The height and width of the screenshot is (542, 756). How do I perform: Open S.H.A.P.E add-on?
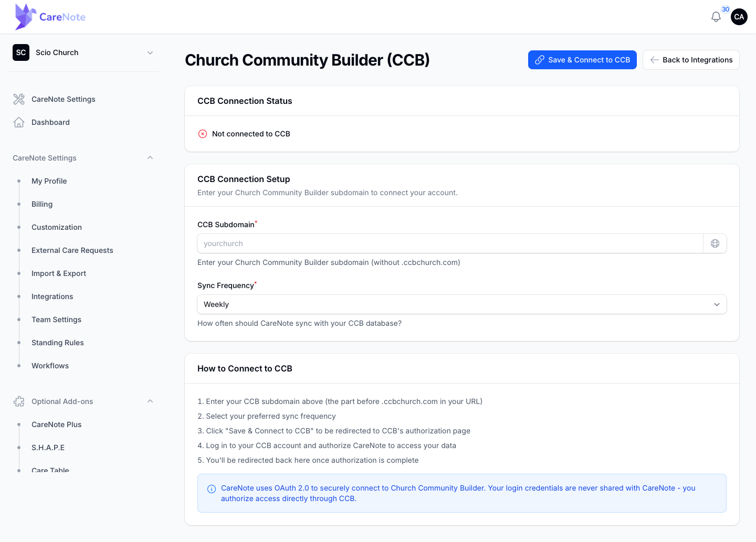[x=48, y=448]
